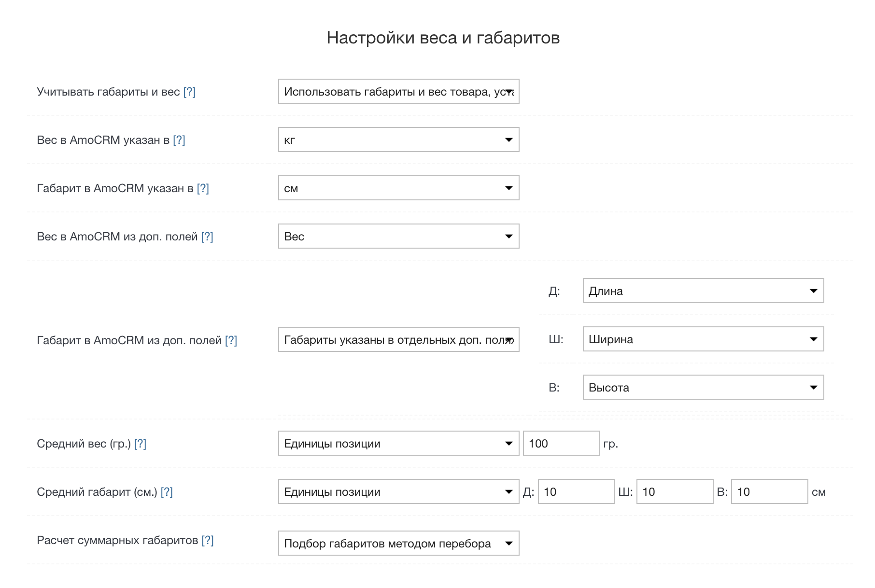Click the average weight input with 100
The width and height of the screenshot is (875, 588).
[x=561, y=444]
